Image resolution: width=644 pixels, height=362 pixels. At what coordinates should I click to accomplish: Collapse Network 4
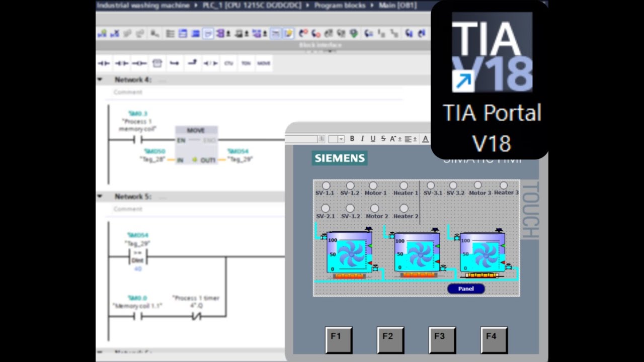tap(100, 79)
